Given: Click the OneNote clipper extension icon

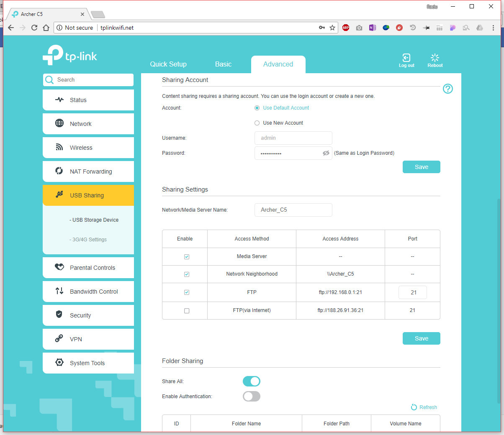Looking at the screenshot, I should click(x=372, y=28).
